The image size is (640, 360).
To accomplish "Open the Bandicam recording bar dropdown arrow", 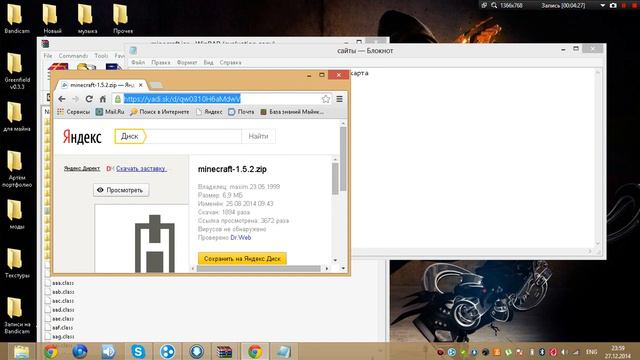I will click(602, 5).
